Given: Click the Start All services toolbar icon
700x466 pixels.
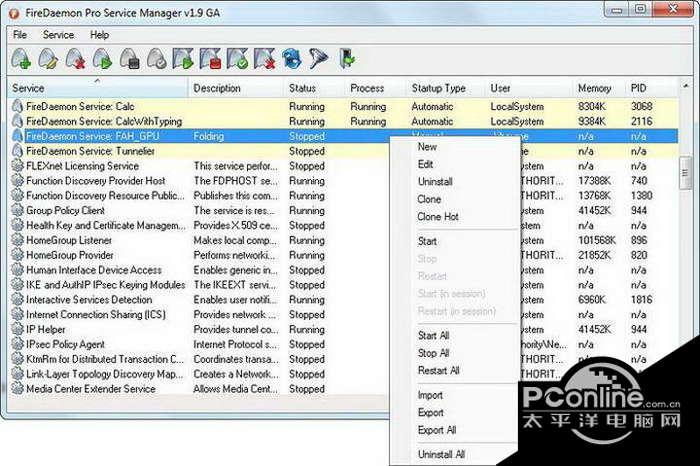Looking at the screenshot, I should 183,59.
